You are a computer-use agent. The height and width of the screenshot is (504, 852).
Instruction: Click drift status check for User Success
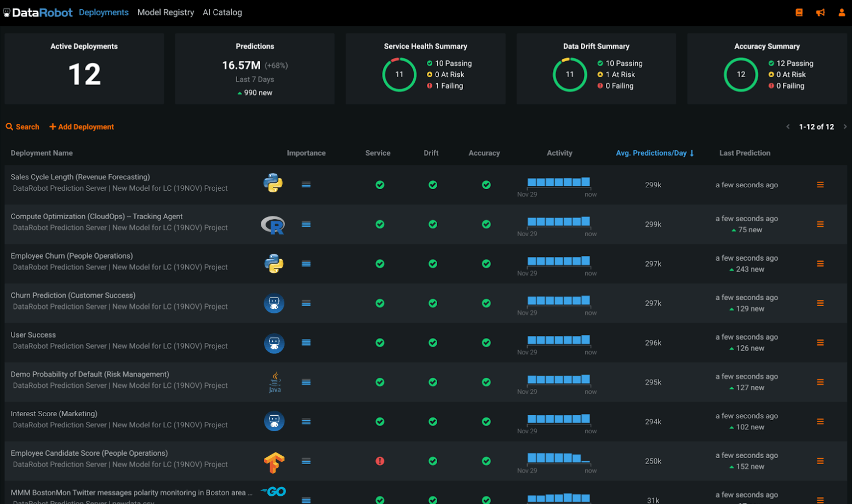(433, 342)
